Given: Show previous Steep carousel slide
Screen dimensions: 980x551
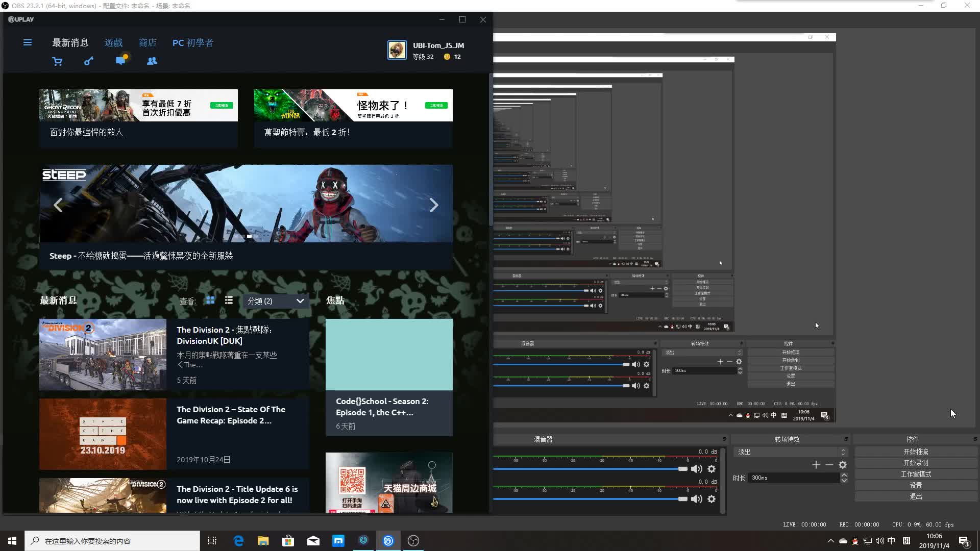Looking at the screenshot, I should pos(58,205).
